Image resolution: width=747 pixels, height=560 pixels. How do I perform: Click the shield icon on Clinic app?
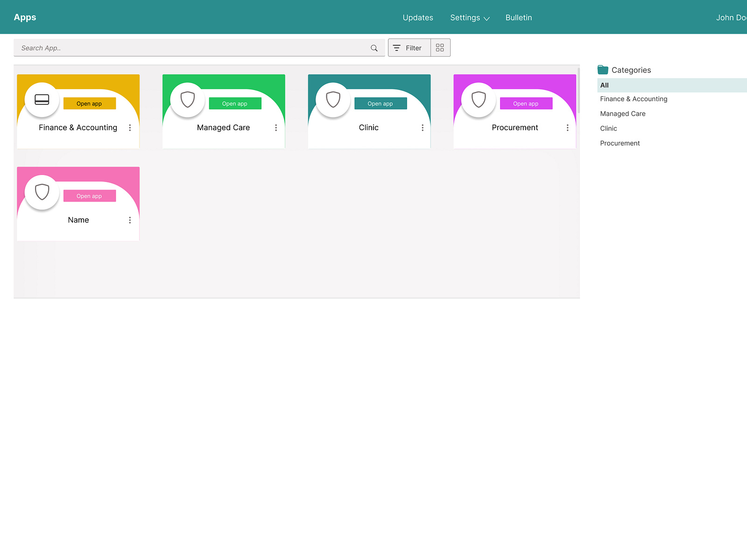point(332,99)
